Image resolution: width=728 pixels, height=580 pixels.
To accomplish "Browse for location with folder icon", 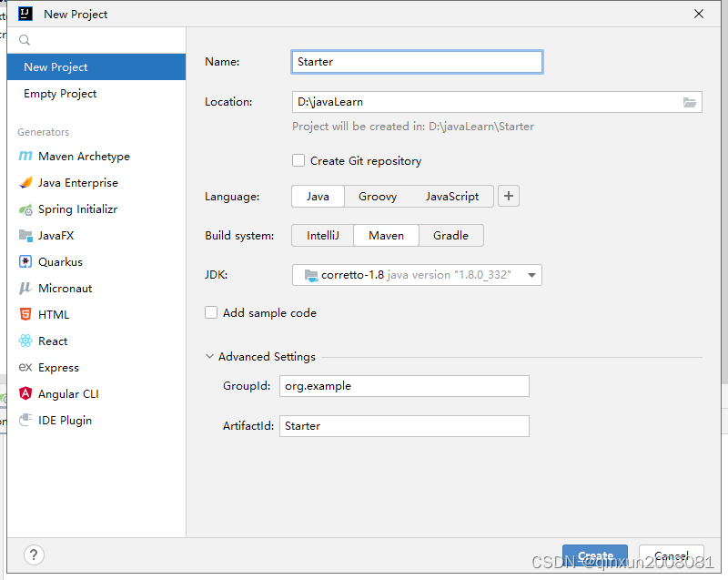I will click(x=690, y=102).
